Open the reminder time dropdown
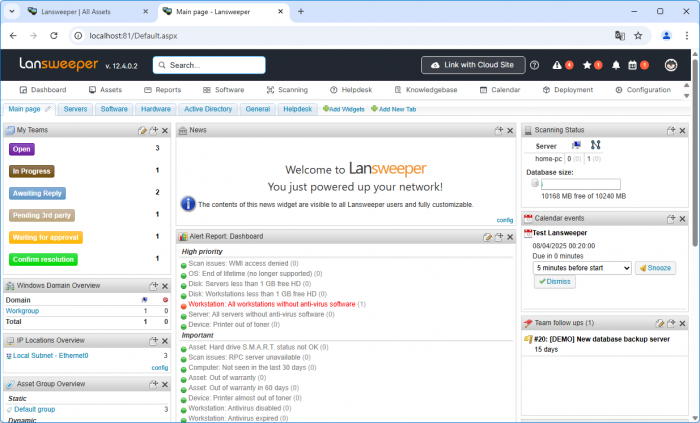 click(581, 268)
